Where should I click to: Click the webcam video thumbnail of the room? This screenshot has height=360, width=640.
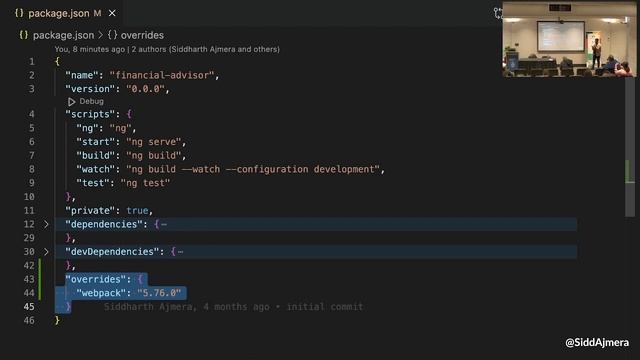569,40
